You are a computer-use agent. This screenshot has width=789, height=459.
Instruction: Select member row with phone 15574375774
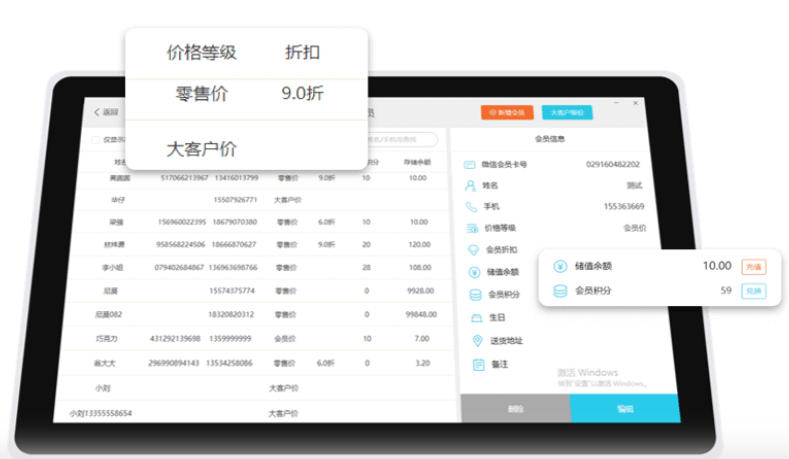pyautogui.click(x=257, y=291)
